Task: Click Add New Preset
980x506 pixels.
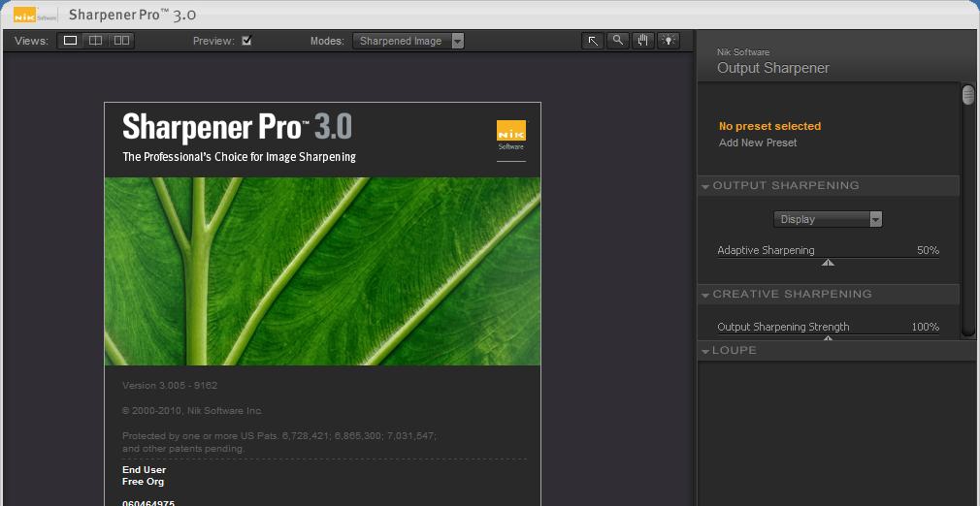Action: point(758,142)
